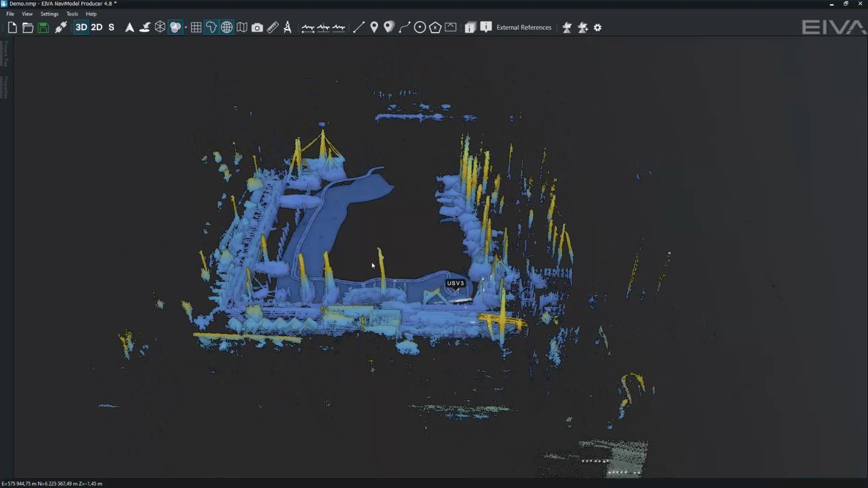Viewport: 868px width, 488px height.
Task: Click External References button
Action: coord(524,28)
